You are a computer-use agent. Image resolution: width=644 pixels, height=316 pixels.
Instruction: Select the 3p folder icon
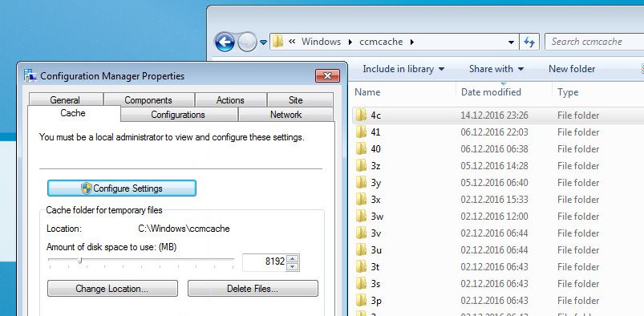[361, 301]
